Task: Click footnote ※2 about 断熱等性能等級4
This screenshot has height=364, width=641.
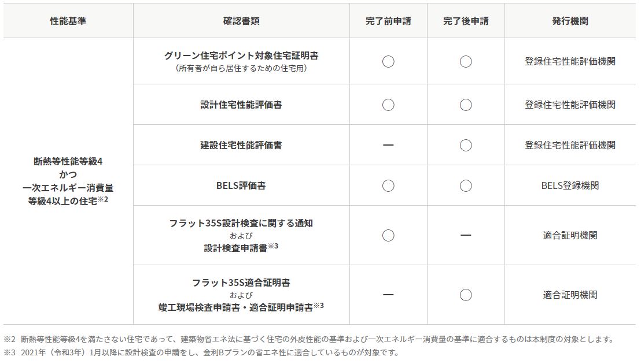Action: (x=309, y=339)
